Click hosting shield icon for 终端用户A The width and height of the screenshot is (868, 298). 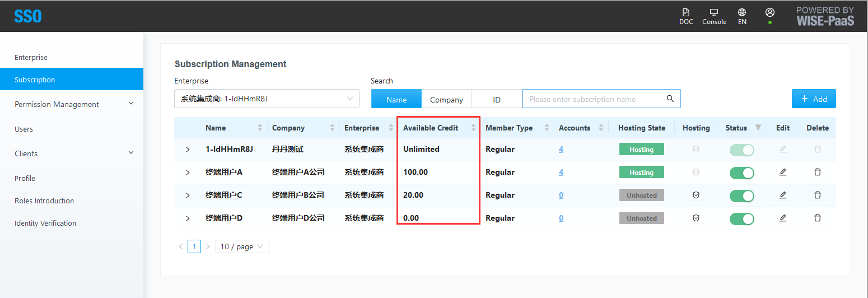pos(696,172)
